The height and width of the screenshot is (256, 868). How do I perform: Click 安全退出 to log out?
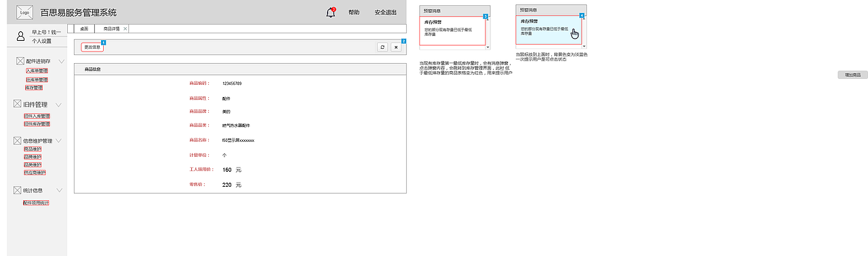coord(386,12)
